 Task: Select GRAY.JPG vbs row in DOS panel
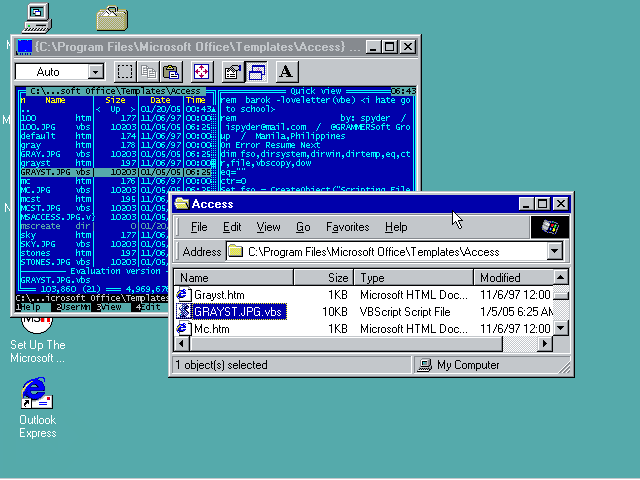click(x=116, y=154)
